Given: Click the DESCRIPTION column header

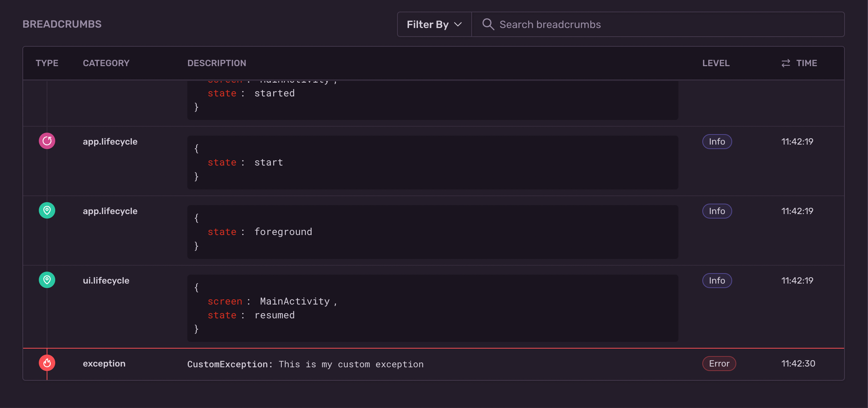Looking at the screenshot, I should pos(216,63).
